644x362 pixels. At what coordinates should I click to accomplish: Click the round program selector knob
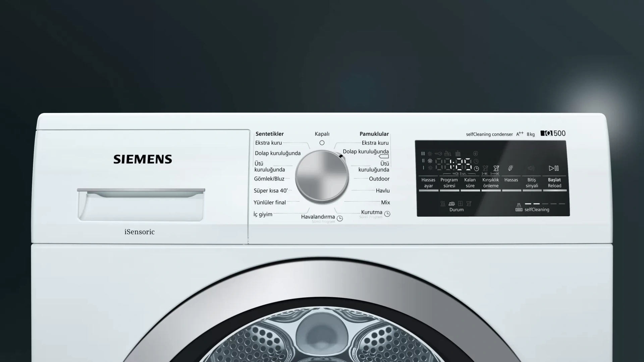pos(322,177)
